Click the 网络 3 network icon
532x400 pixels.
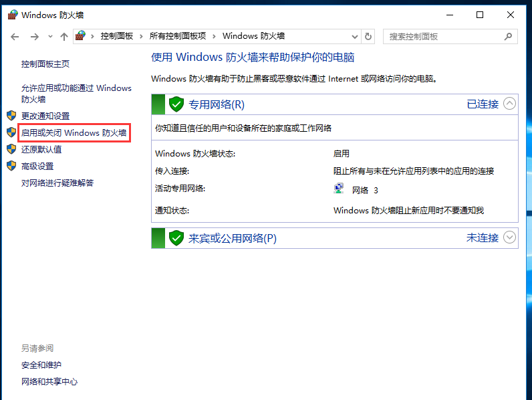(339, 189)
